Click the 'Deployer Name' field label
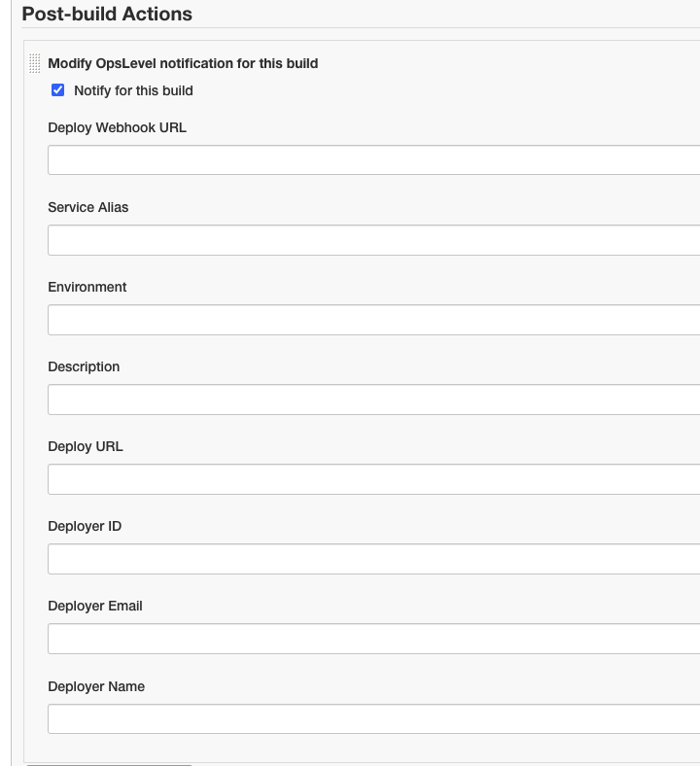 pos(96,686)
